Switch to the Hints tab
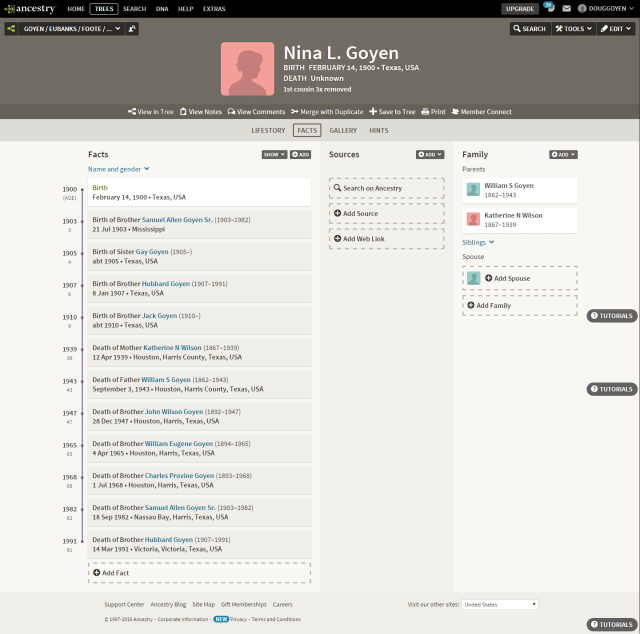 pos(379,130)
